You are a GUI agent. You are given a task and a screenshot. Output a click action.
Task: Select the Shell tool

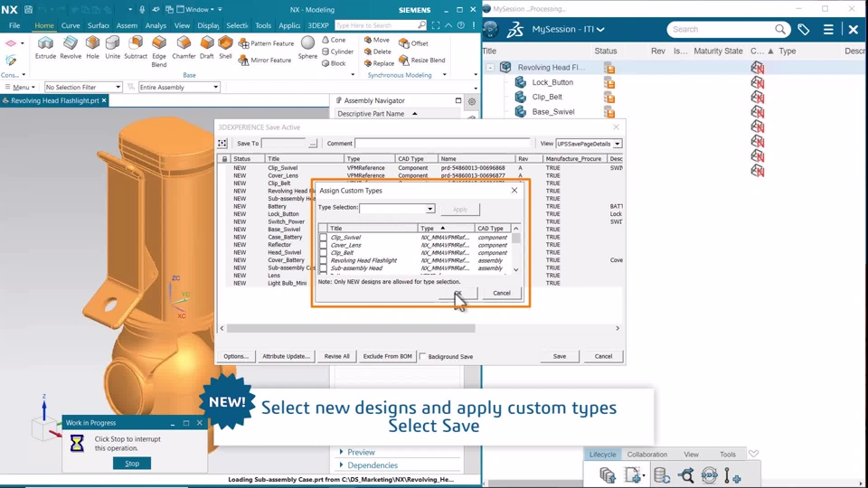225,48
